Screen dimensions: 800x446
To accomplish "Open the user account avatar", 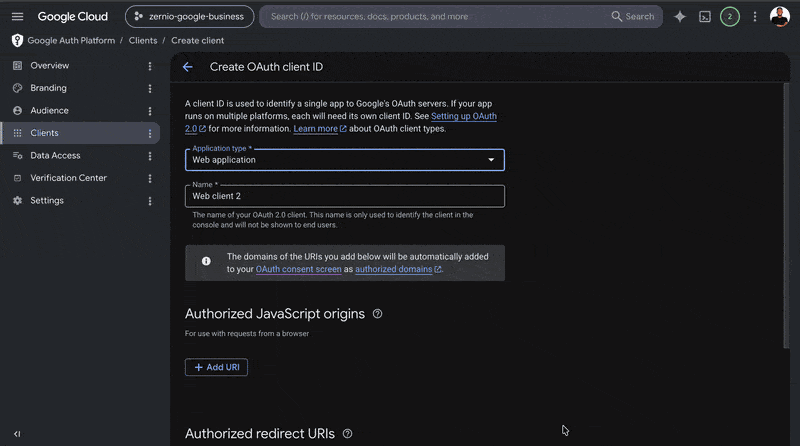I will 780,16.
